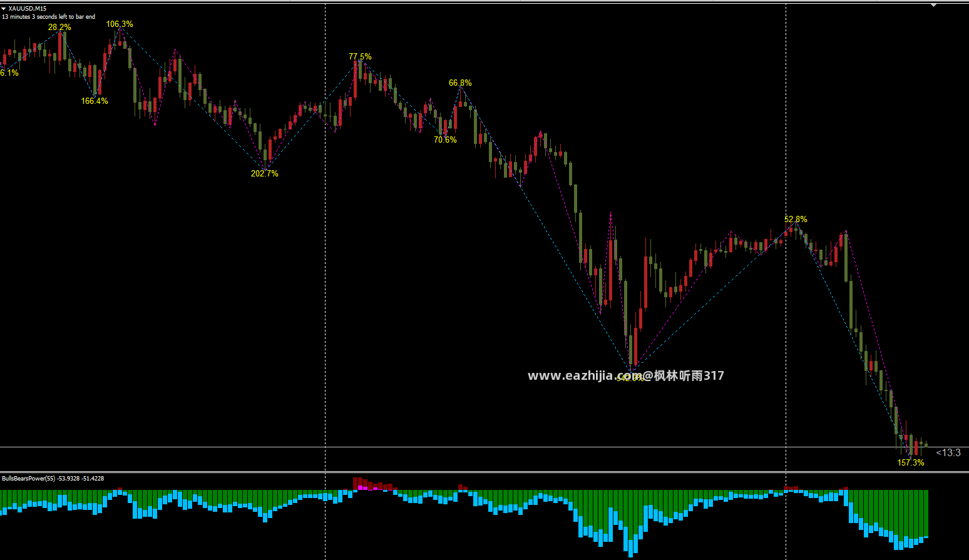Screen dimensions: 969x560
Task: Click the BullsBearsPower(55) indicator label
Action: [53, 479]
